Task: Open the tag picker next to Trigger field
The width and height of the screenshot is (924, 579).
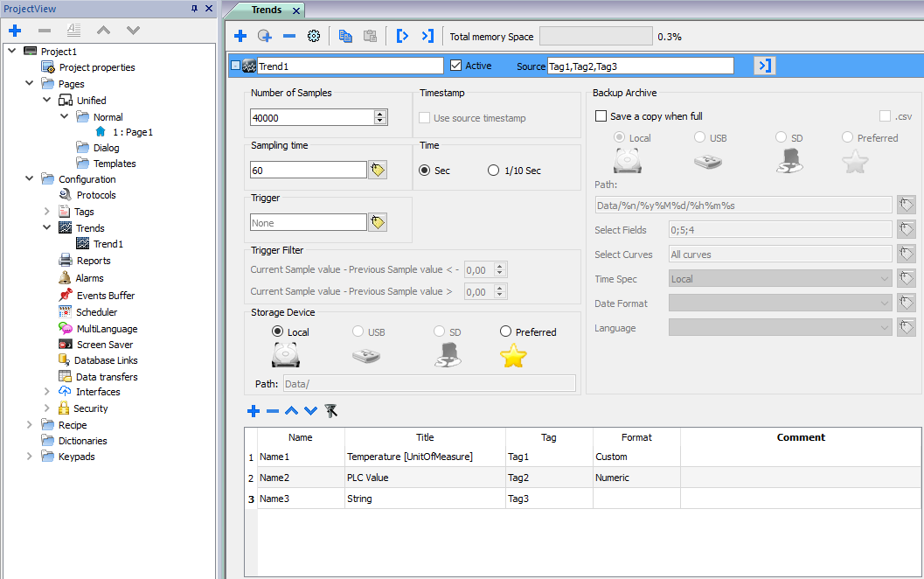Action: (378, 222)
